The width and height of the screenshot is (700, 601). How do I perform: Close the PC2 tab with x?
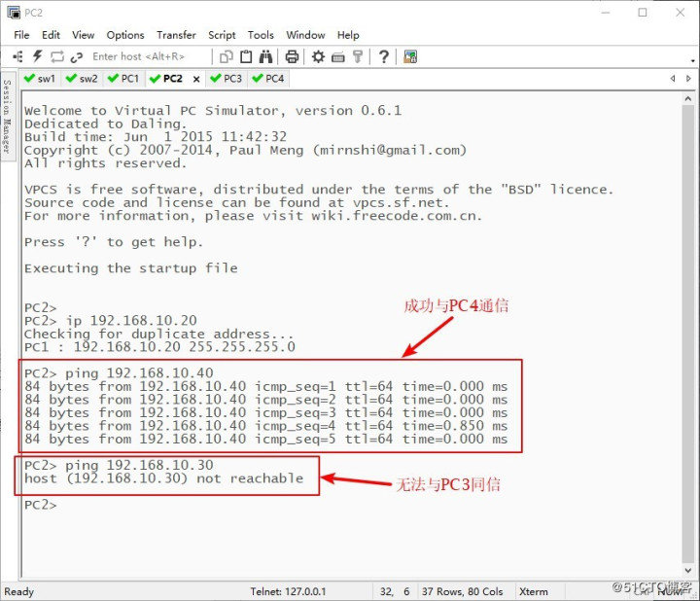point(196,79)
